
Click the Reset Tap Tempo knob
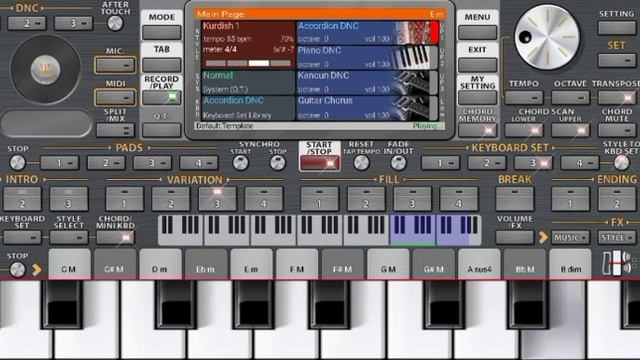point(361,163)
